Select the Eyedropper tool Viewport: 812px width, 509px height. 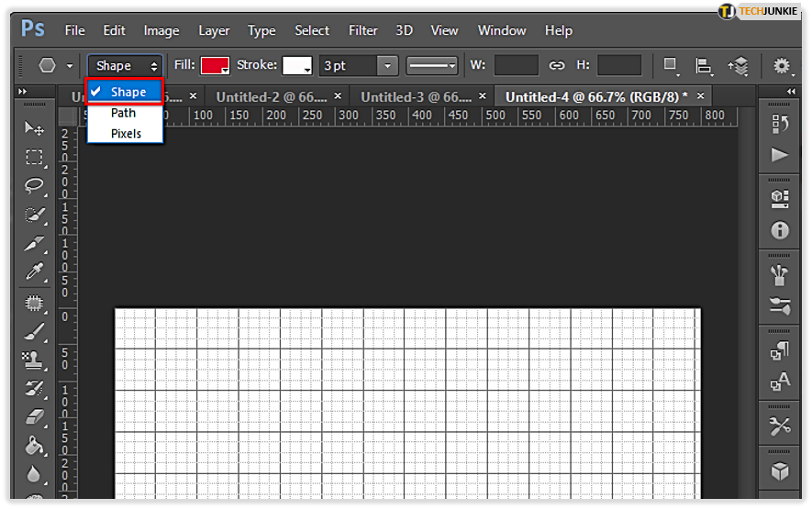tap(34, 271)
